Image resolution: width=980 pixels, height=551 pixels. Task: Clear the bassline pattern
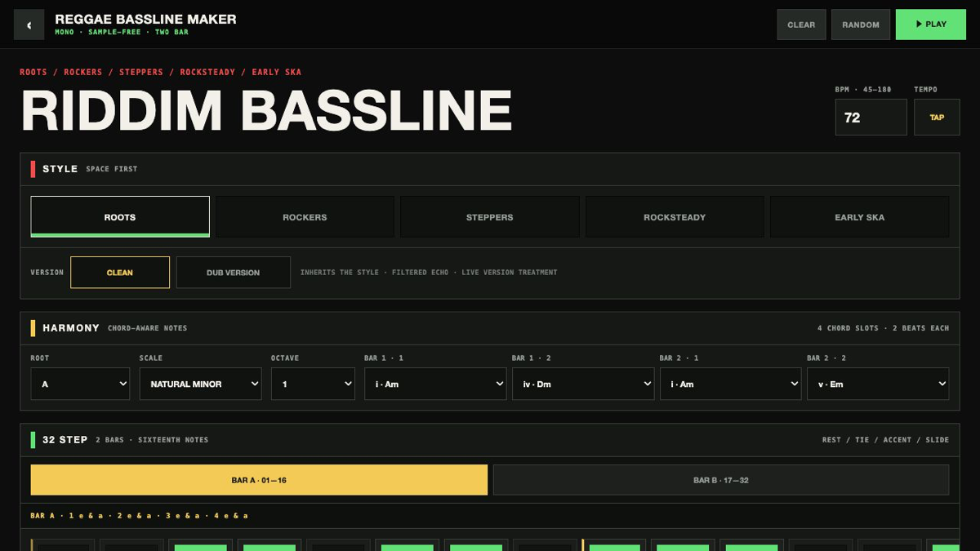801,24
